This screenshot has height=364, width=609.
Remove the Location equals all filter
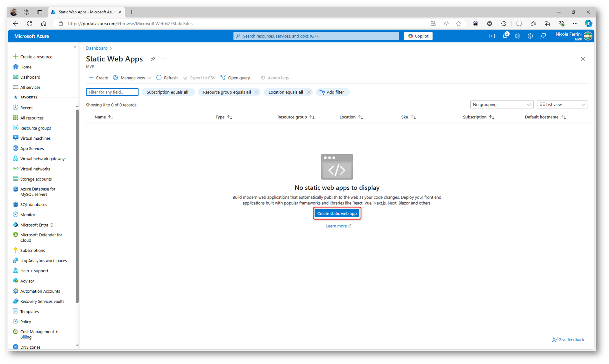tap(308, 92)
